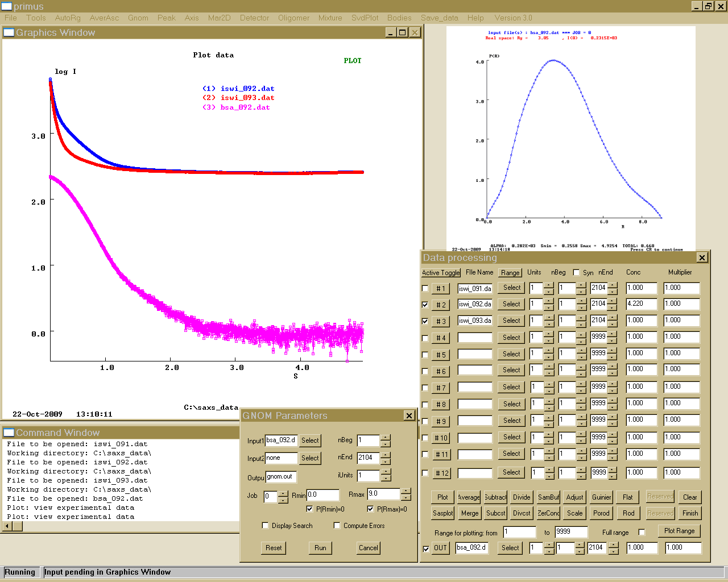Click Select button for row #1 file
This screenshot has width=728, height=582.
coord(511,288)
